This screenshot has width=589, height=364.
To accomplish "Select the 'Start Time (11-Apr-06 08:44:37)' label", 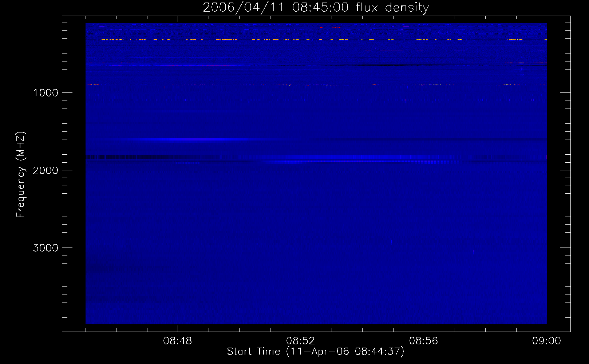I will pos(316,352).
